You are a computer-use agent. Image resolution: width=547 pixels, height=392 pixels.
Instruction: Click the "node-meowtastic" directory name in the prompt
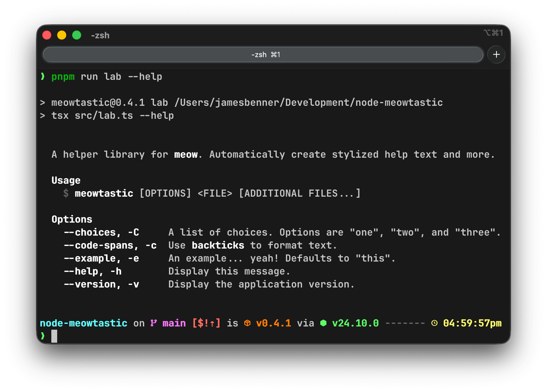pos(83,323)
